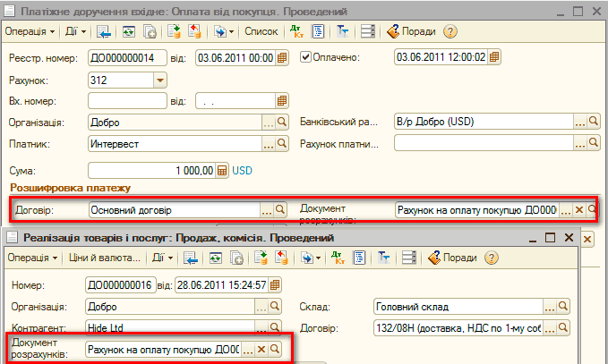Toggle the Оплачено checkbox
The width and height of the screenshot is (608, 364).
(306, 57)
